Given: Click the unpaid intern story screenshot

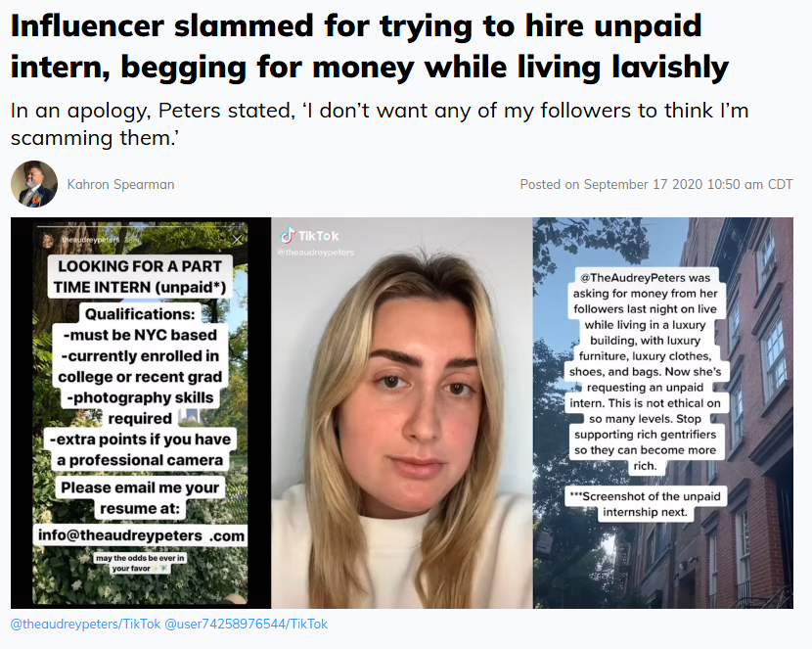Looking at the screenshot, I should pos(141,413).
